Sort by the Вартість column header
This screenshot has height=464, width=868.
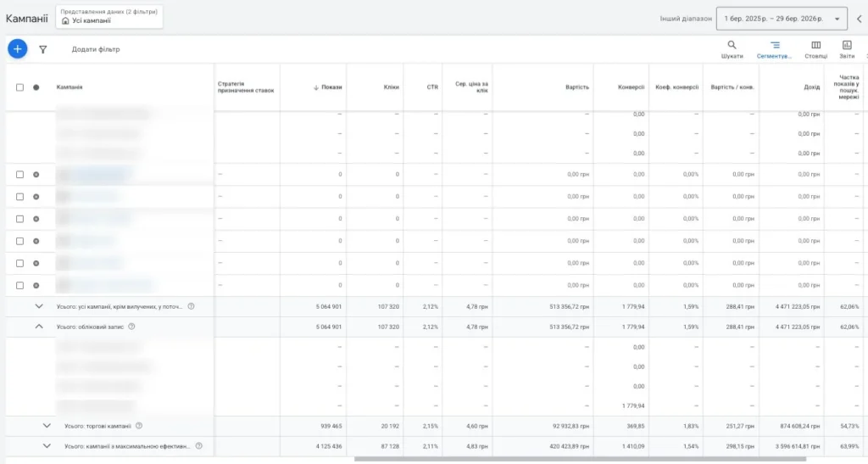pyautogui.click(x=577, y=87)
